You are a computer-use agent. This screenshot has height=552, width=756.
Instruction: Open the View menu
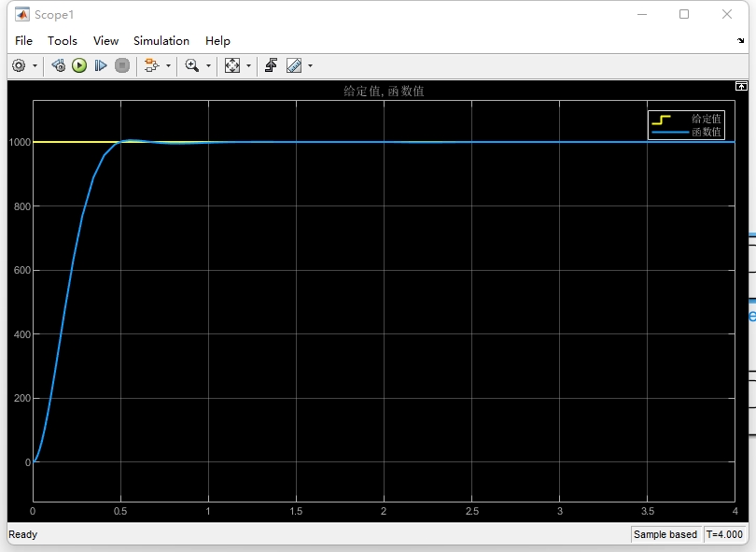(105, 41)
